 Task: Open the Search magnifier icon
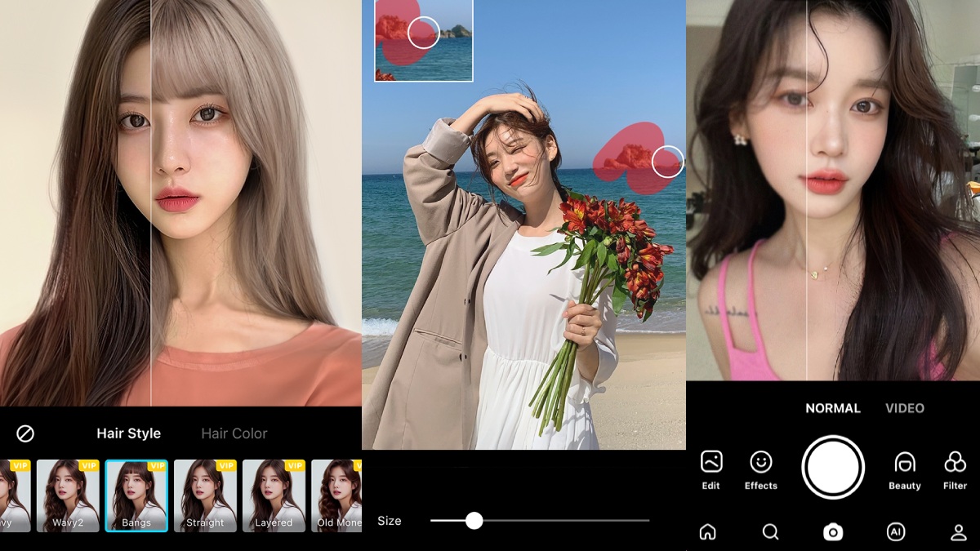coord(770,532)
